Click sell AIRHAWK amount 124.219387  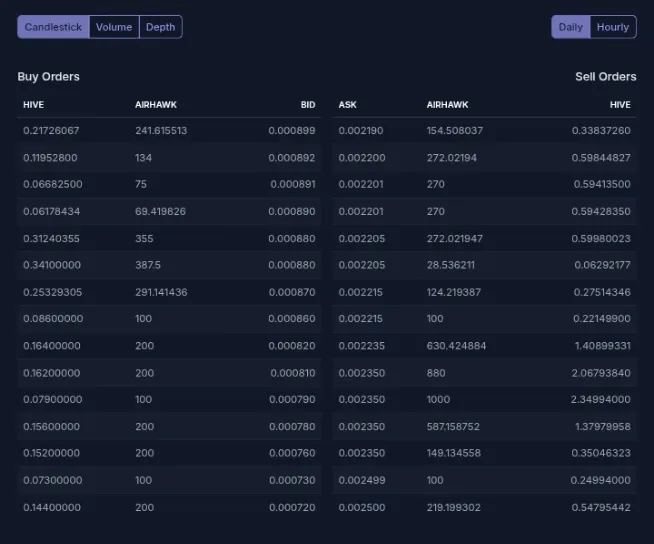point(454,292)
